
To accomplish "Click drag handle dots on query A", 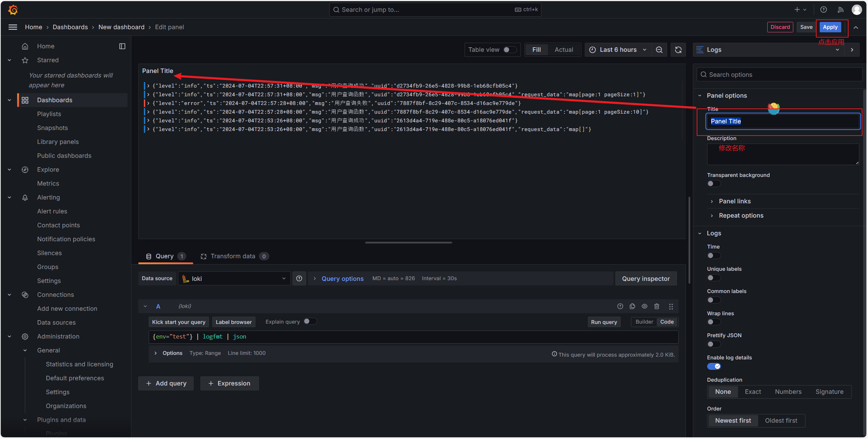I will (671, 306).
